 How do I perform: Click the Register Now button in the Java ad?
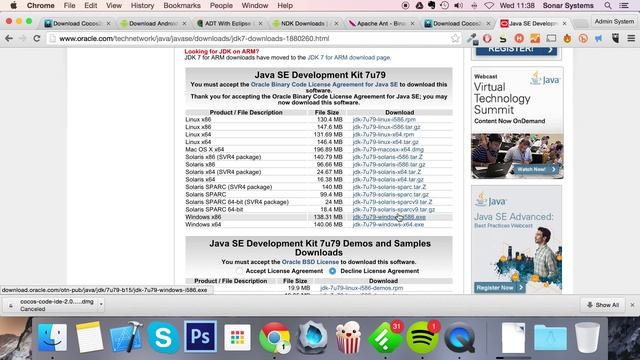tap(499, 288)
